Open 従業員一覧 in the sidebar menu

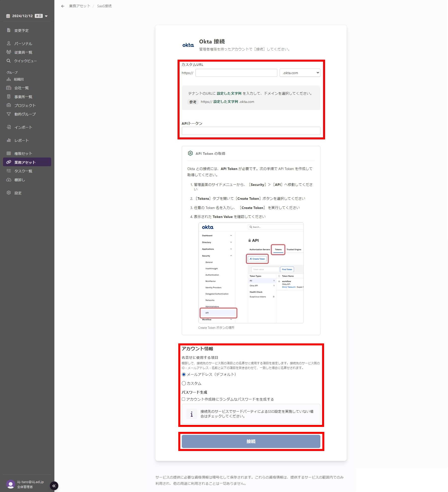coord(23,52)
